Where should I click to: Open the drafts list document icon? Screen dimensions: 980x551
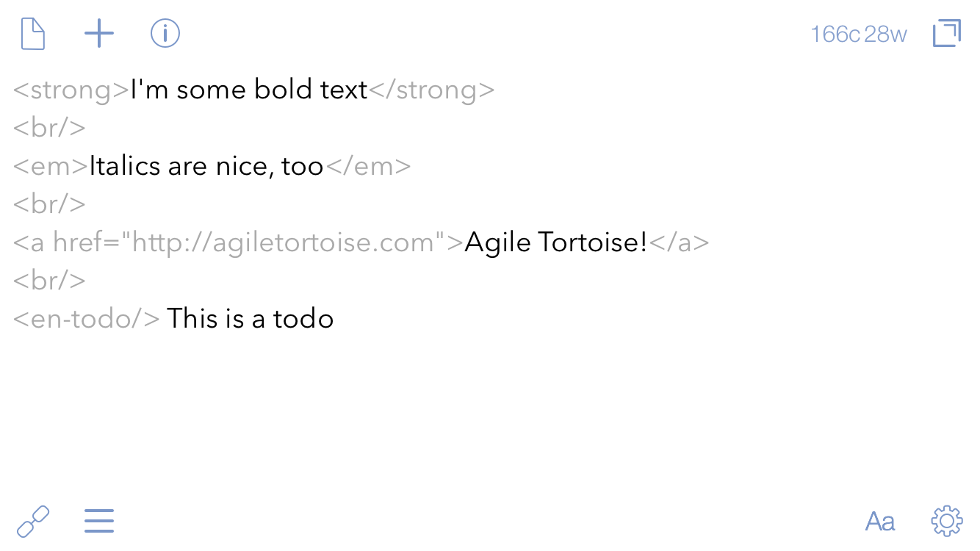coord(33,34)
